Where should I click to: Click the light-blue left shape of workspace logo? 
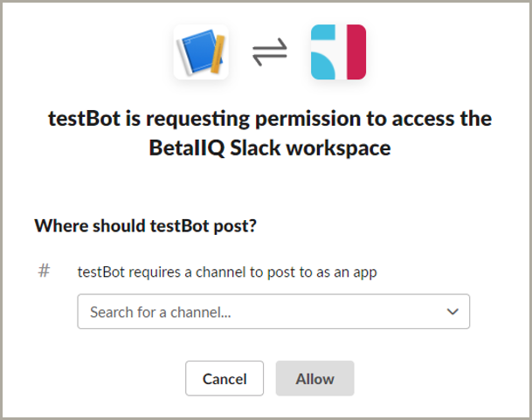point(325,52)
